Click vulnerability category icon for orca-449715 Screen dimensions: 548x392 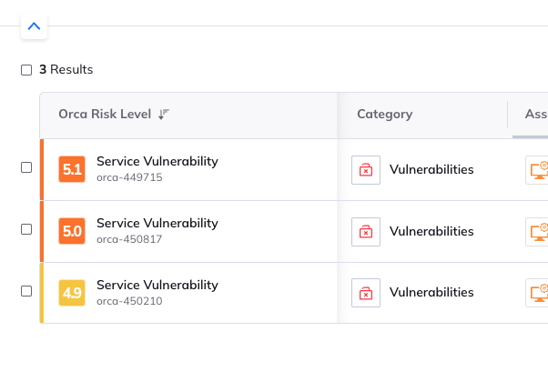point(366,169)
